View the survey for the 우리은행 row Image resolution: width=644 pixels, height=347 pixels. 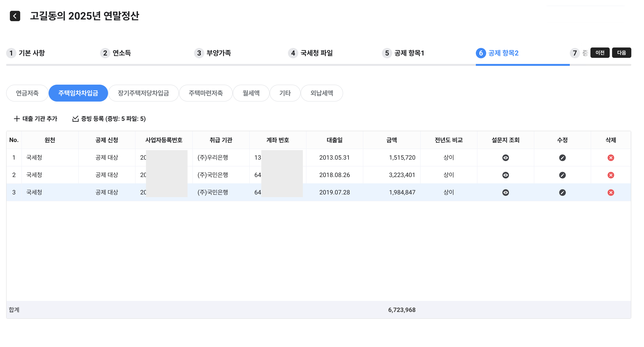[505, 158]
